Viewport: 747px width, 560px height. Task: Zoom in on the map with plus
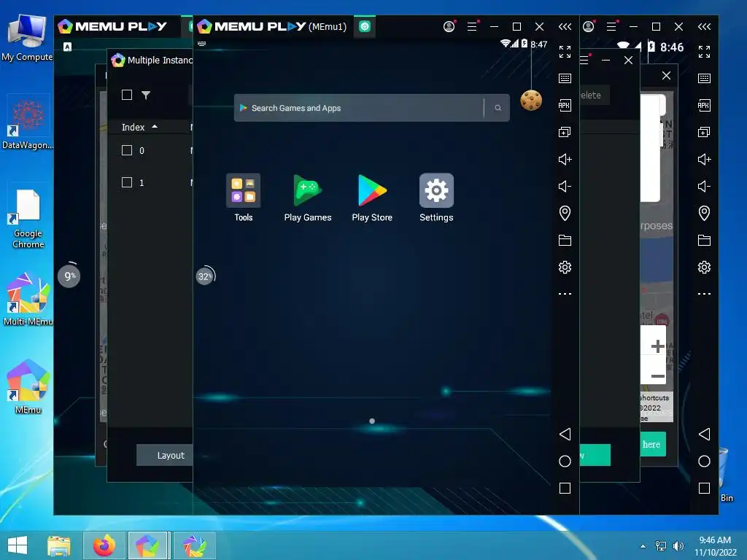click(x=657, y=346)
